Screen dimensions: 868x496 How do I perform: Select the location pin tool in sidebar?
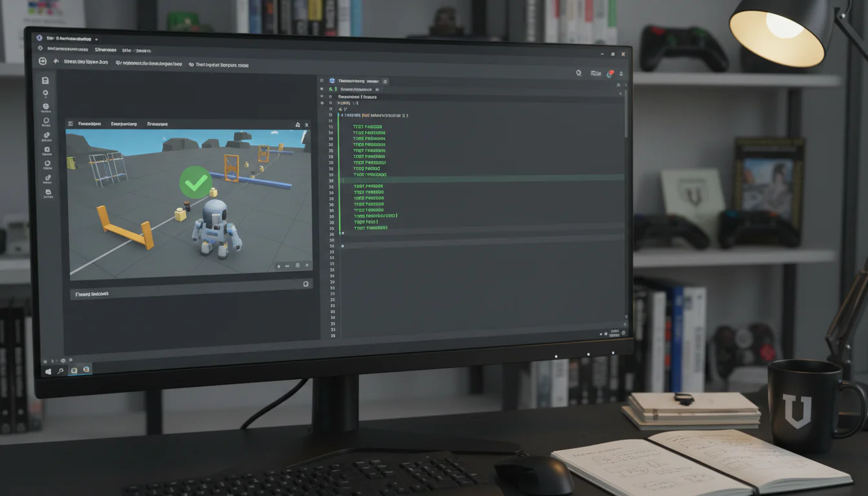46,94
